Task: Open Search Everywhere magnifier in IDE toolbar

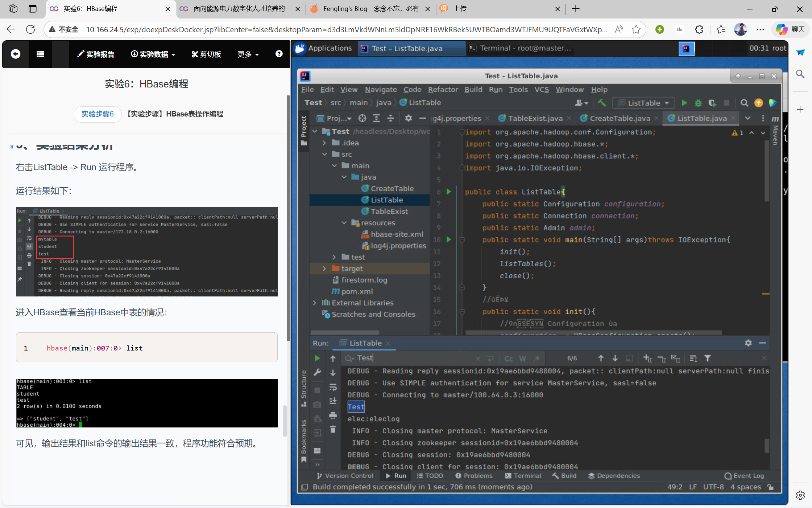Action: (744, 103)
